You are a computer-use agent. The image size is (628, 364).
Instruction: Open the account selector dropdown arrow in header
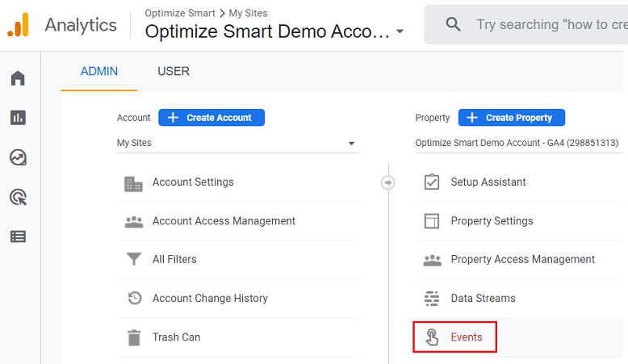click(x=400, y=31)
